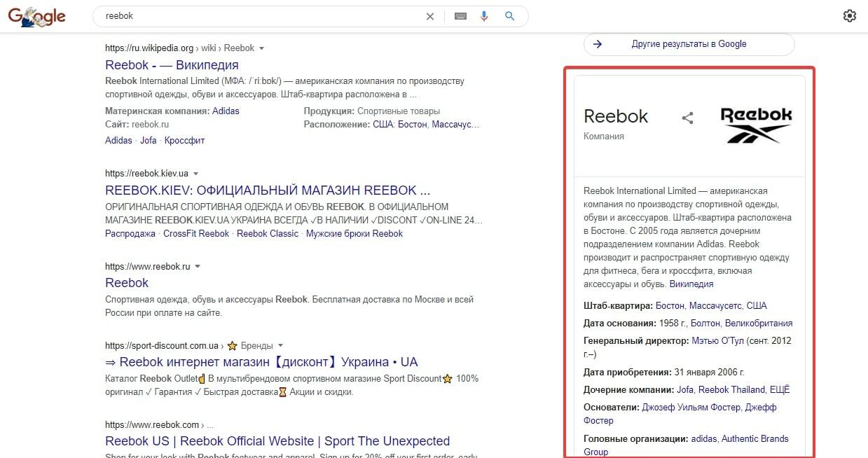The width and height of the screenshot is (868, 458).
Task: Open dropdown arrow next to ru.wikipedia.org result
Action: 261,48
